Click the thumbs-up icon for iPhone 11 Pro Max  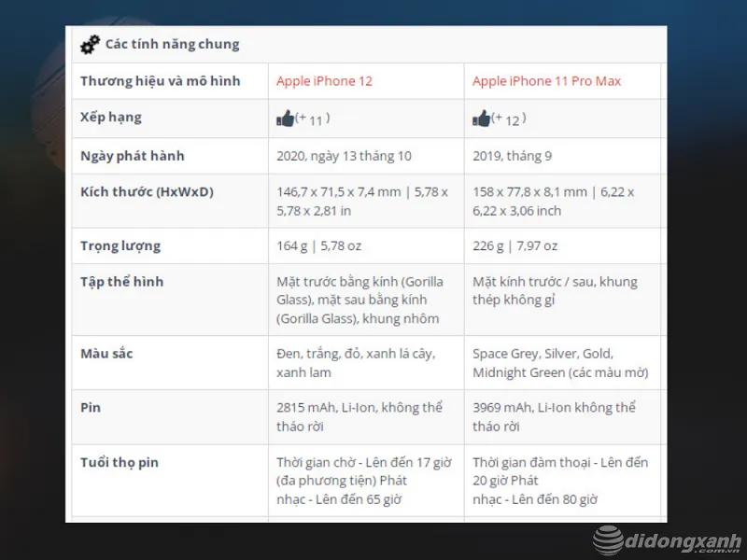pos(481,119)
